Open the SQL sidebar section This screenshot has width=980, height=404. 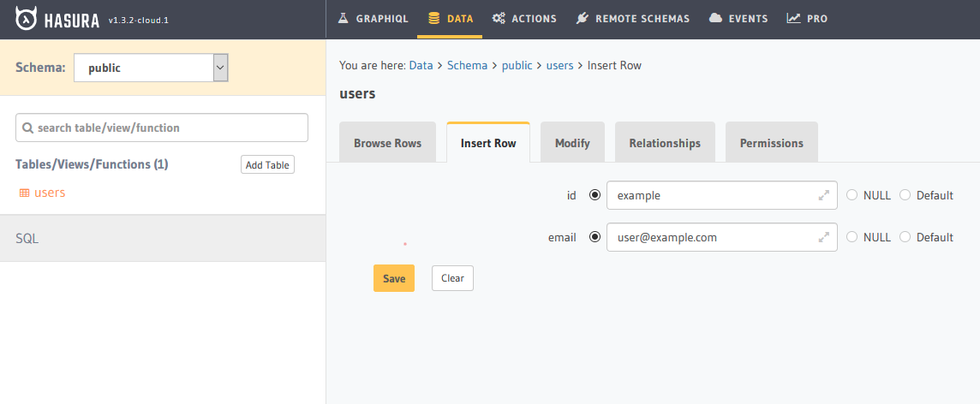pyautogui.click(x=163, y=239)
